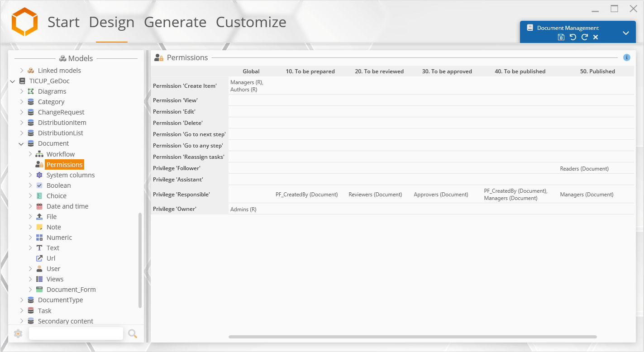Image resolution: width=644 pixels, height=352 pixels.
Task: Click the gear settings icon below model tree
Action: tap(18, 334)
